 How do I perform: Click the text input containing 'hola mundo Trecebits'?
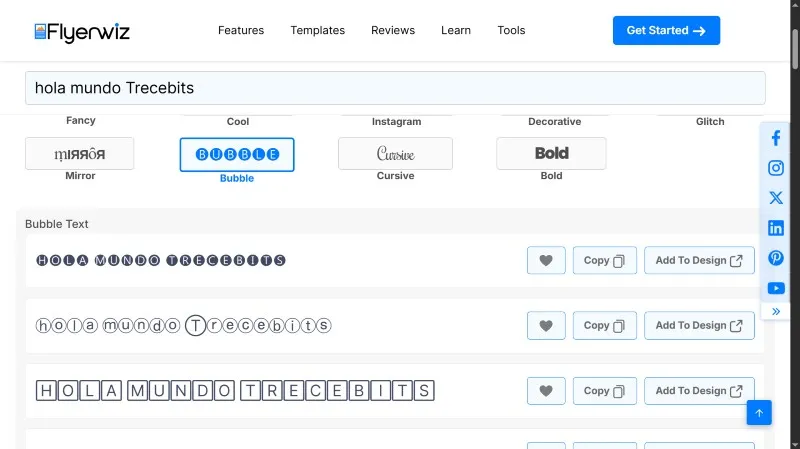[395, 88]
